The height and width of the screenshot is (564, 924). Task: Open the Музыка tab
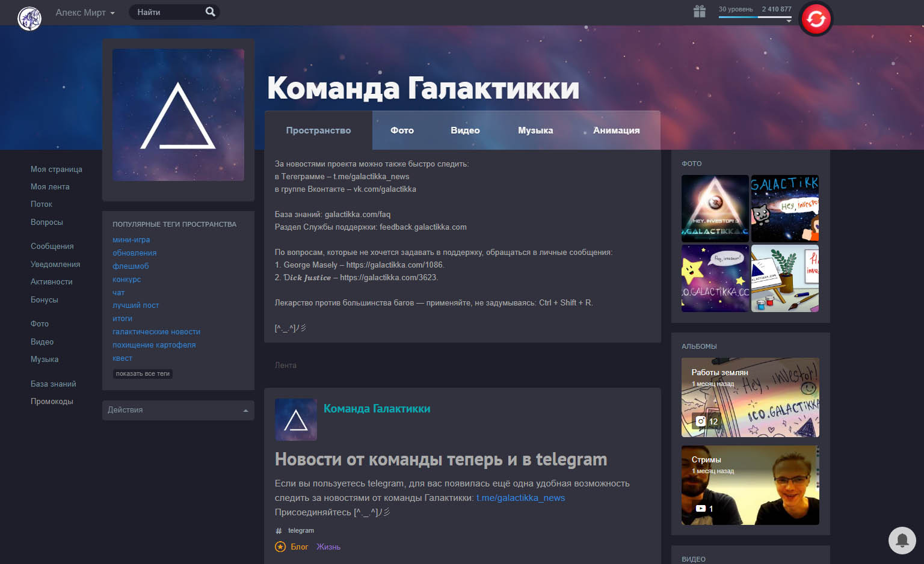tap(535, 130)
